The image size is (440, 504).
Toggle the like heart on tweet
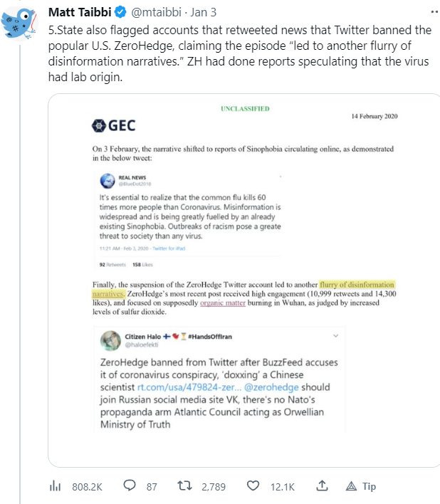tap(252, 486)
